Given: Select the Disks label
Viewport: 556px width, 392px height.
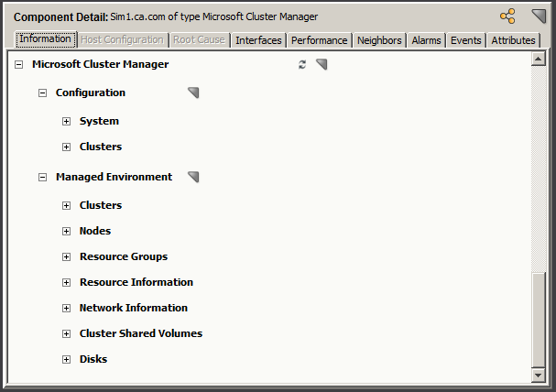Looking at the screenshot, I should [93, 359].
